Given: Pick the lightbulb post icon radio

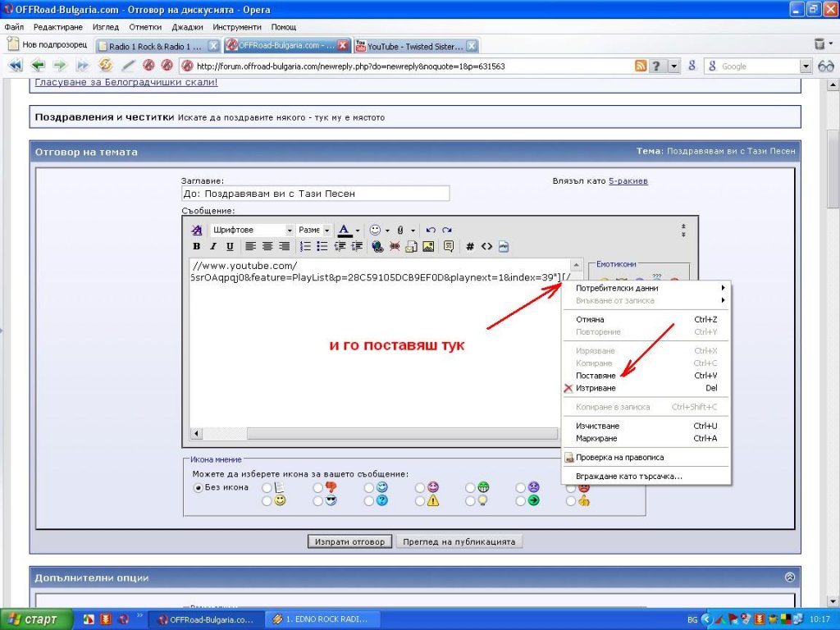Looking at the screenshot, I should [470, 501].
